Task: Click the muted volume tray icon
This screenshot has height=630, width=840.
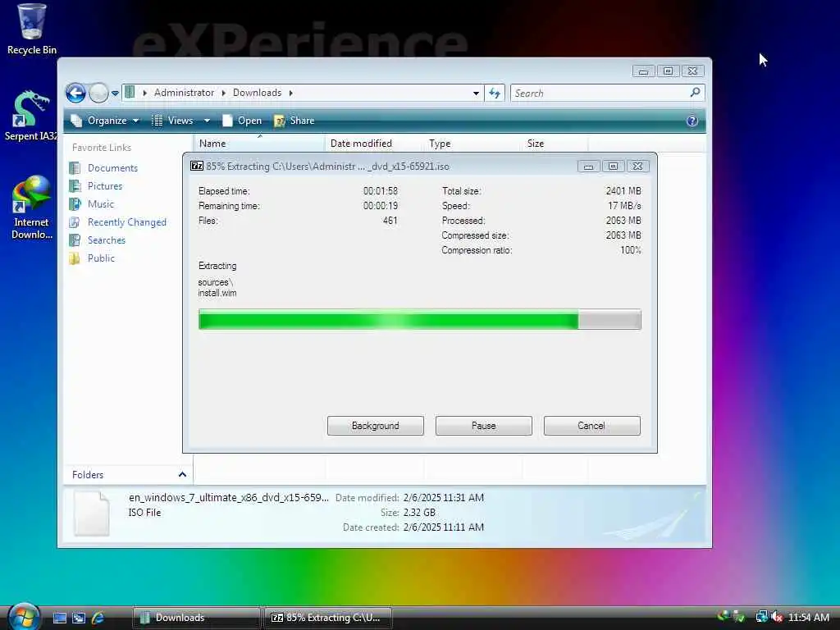Action: 777,617
